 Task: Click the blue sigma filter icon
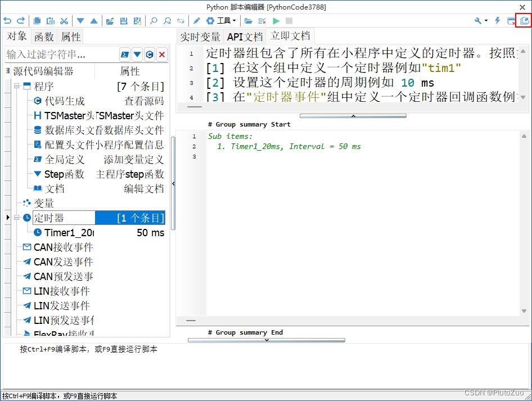[125, 55]
